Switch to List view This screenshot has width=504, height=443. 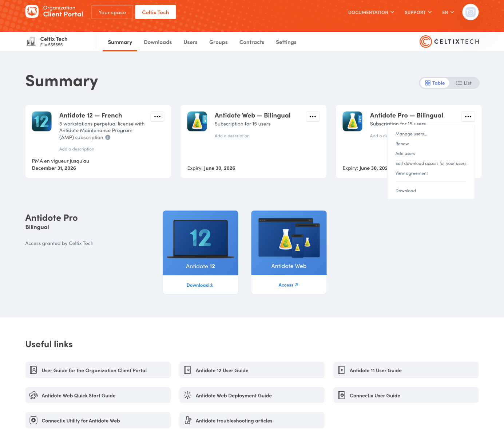[464, 83]
